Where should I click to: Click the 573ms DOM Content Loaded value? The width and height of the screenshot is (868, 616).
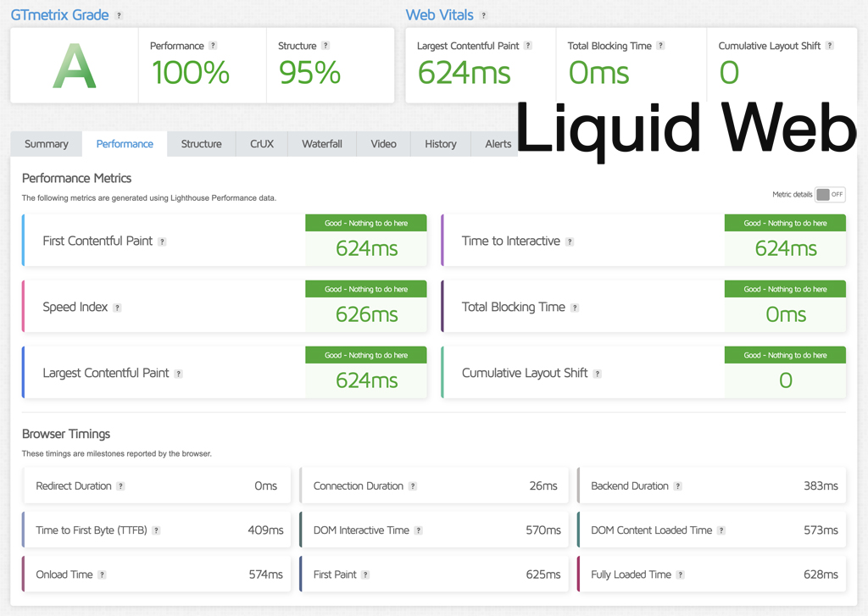click(x=821, y=530)
